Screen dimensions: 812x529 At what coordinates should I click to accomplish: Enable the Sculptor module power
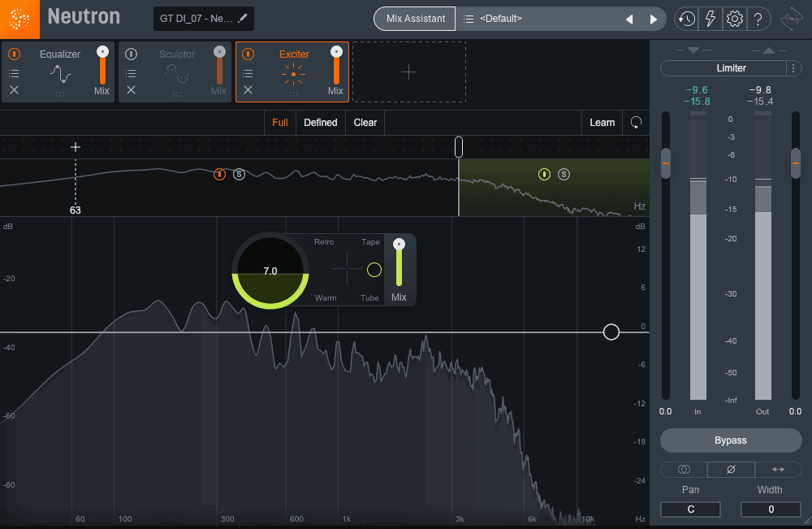132,54
